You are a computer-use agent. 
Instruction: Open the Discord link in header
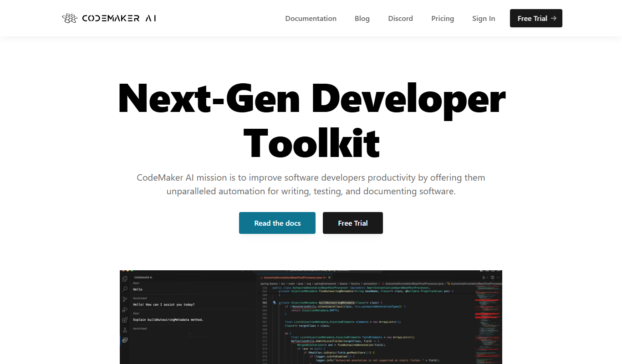pos(400,19)
